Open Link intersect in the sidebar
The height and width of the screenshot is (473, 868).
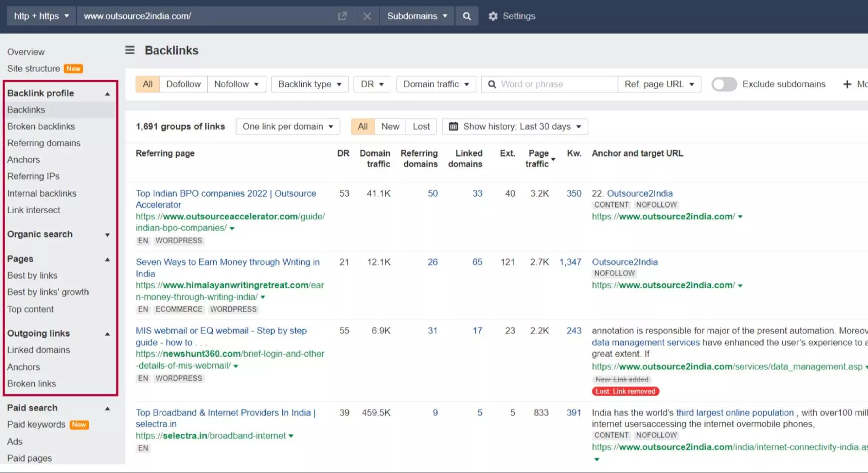(x=34, y=210)
